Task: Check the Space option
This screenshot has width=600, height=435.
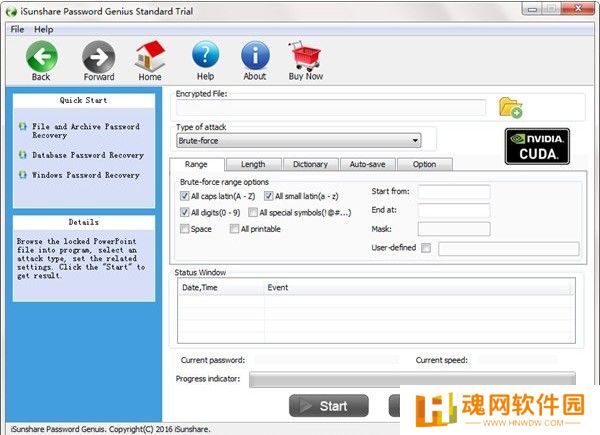Action: (184, 228)
